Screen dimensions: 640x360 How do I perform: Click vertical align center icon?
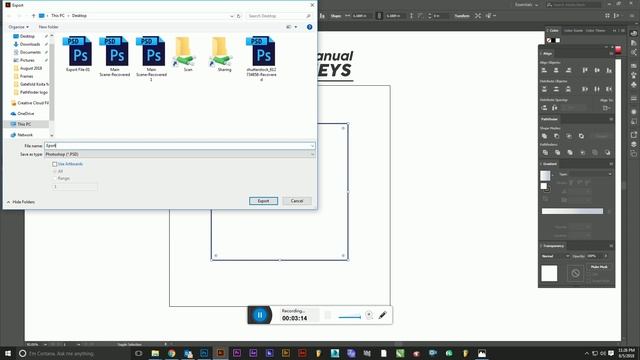coord(597,71)
